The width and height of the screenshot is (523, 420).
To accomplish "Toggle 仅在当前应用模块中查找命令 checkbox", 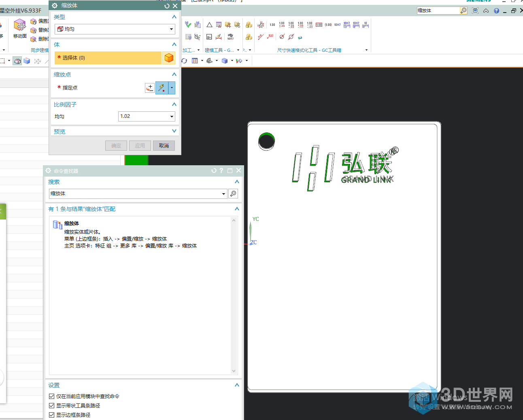I will point(51,397).
